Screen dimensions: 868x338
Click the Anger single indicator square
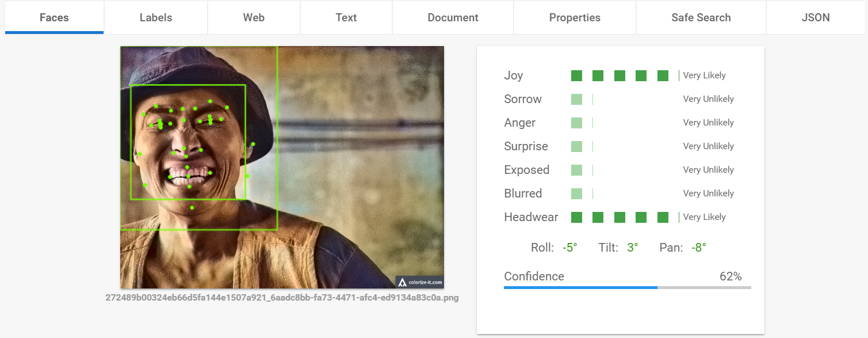[x=576, y=123]
